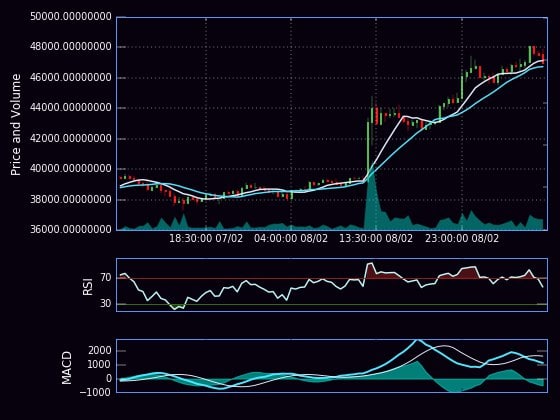Click the RSI 30 level label

(x=106, y=304)
